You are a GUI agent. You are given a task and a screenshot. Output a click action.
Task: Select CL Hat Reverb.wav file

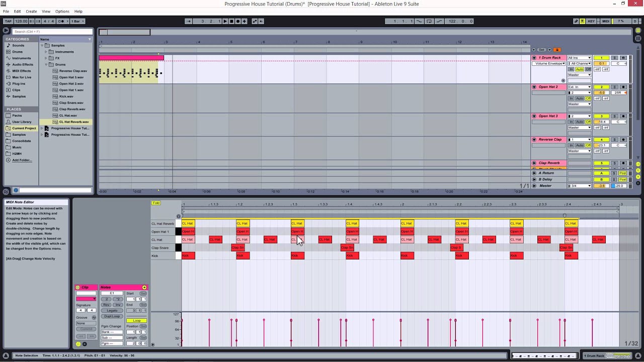point(73,122)
